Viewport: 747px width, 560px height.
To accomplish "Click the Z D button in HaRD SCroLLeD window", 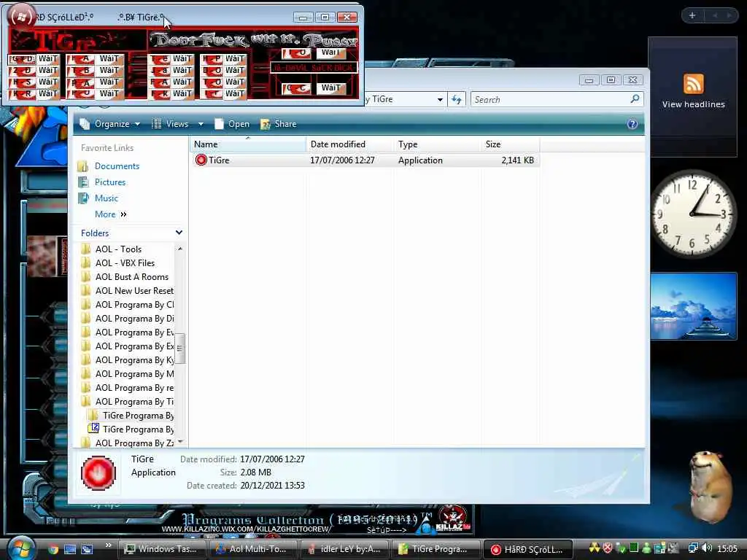I will pos(22,71).
